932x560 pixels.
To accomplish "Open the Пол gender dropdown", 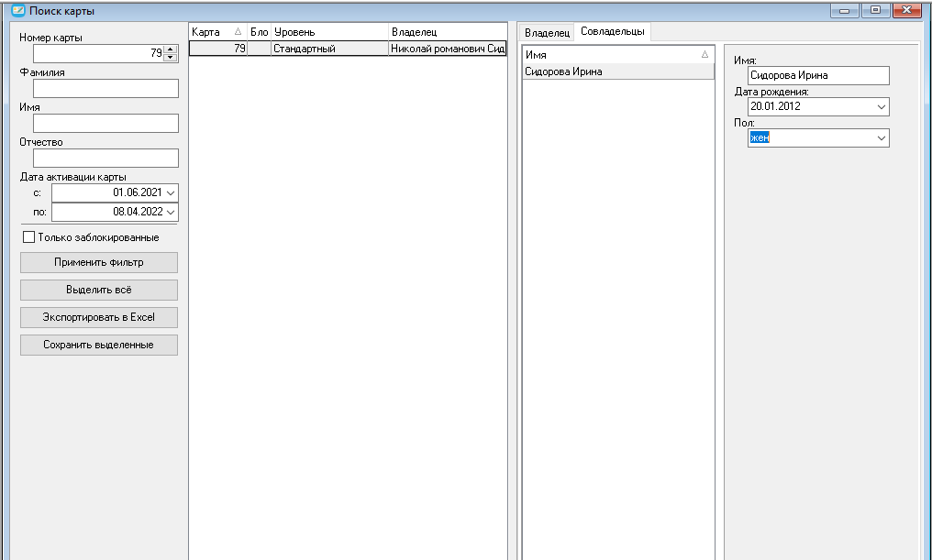I will click(881, 137).
